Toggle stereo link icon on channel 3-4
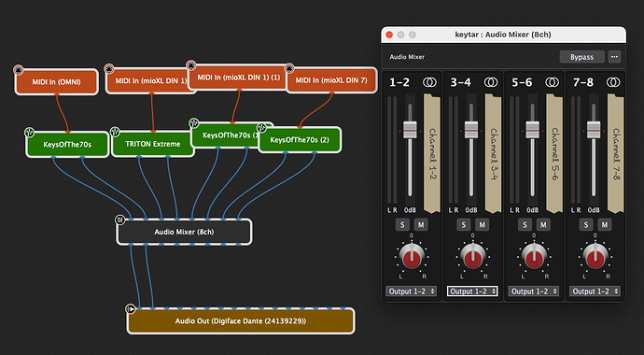 490,82
